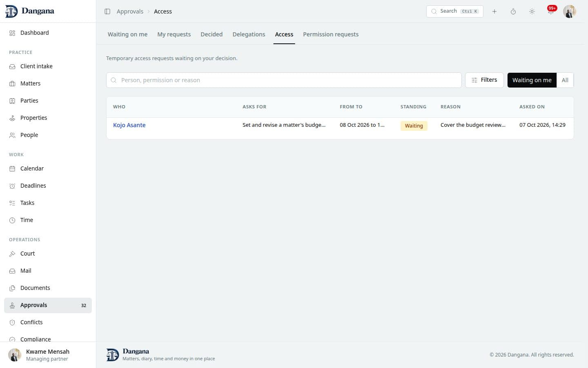588x368 pixels.
Task: Toggle the light theme sun icon
Action: [532, 11]
